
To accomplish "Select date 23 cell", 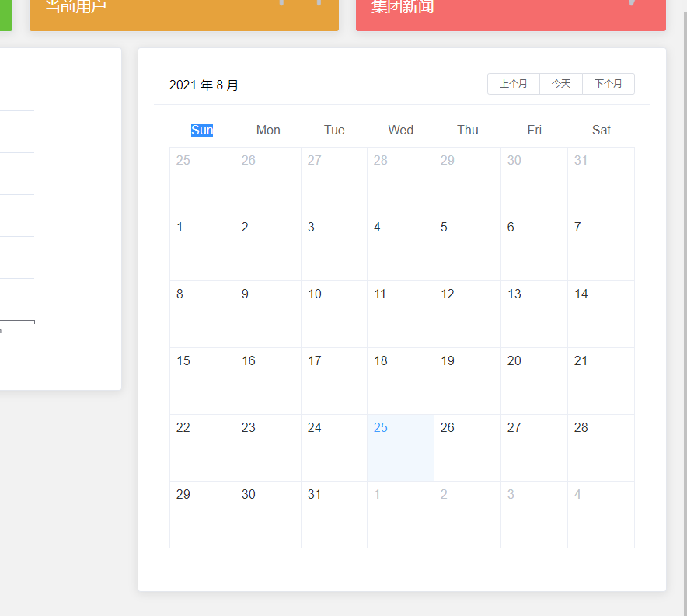I will [268, 448].
